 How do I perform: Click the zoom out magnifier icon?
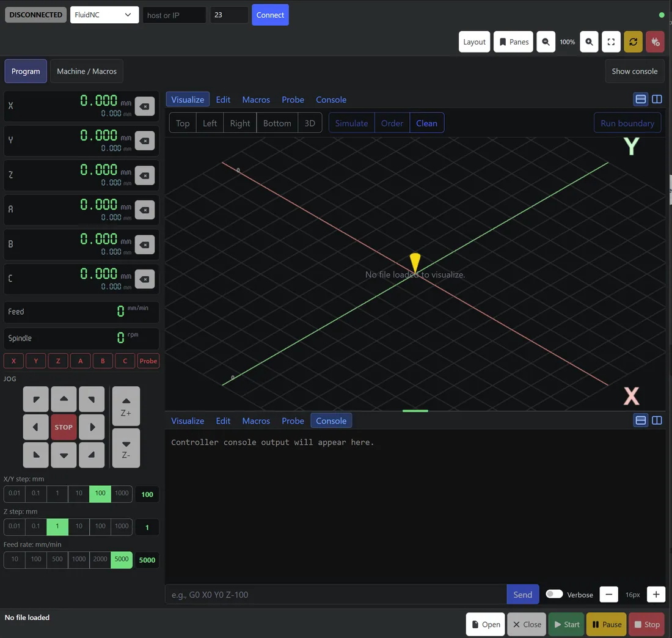(546, 42)
